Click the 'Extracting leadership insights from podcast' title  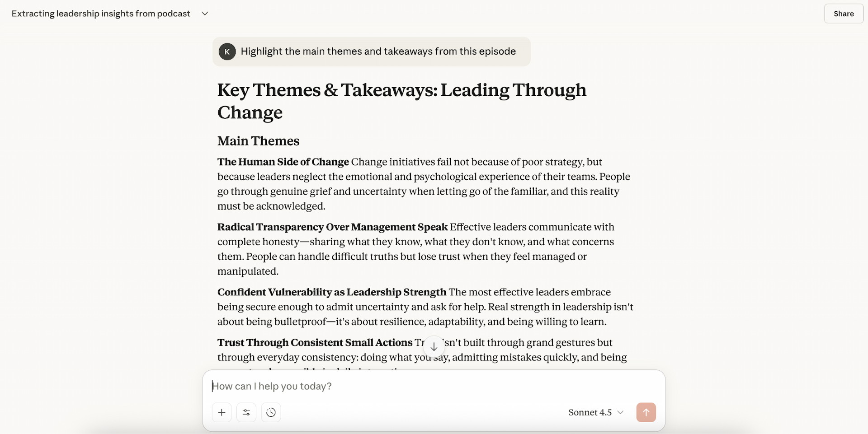[101, 14]
